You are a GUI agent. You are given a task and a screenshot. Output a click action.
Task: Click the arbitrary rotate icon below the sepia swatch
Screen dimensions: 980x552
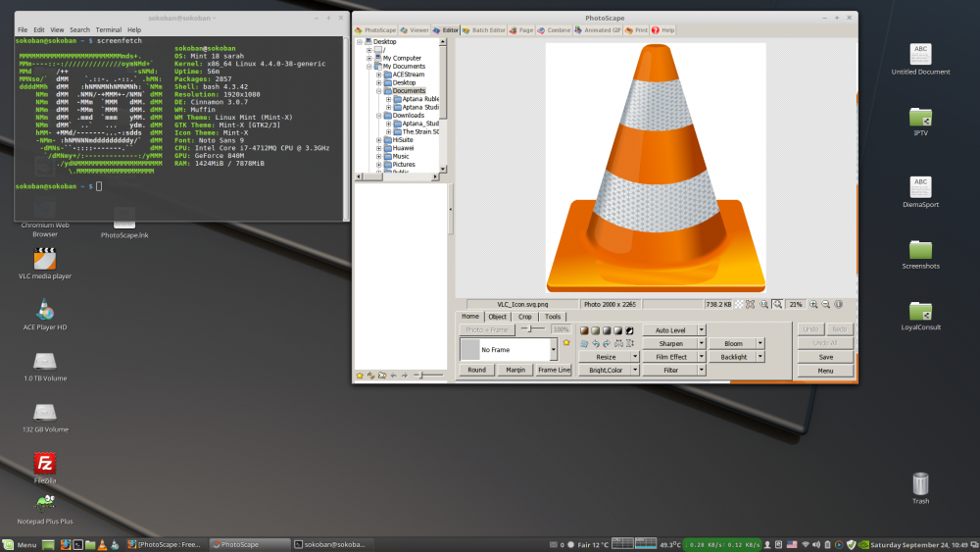click(x=584, y=344)
